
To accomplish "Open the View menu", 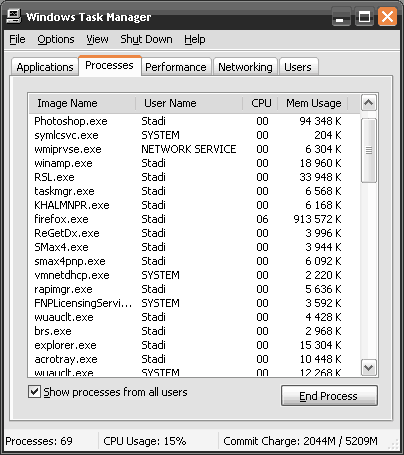I will (x=97, y=39).
